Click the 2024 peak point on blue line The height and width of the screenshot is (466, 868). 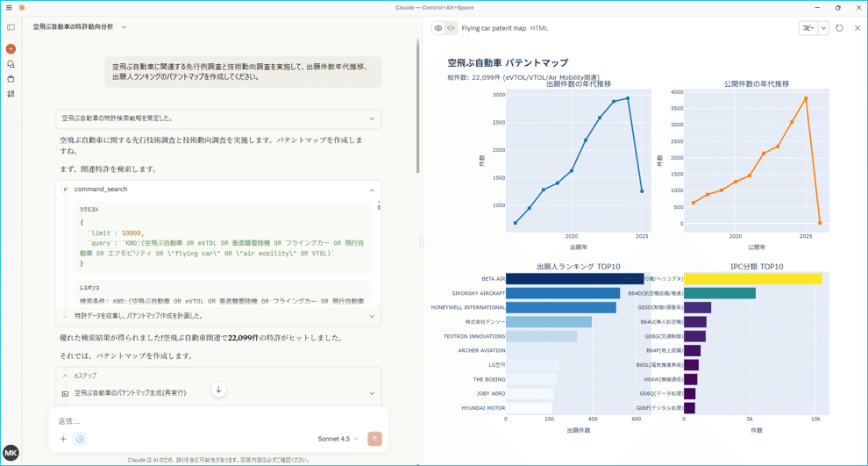pyautogui.click(x=628, y=98)
